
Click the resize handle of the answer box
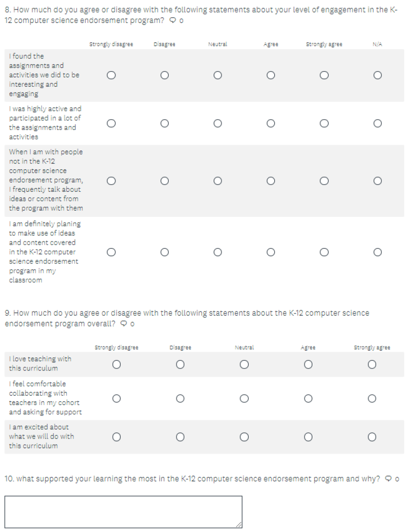click(x=239, y=524)
